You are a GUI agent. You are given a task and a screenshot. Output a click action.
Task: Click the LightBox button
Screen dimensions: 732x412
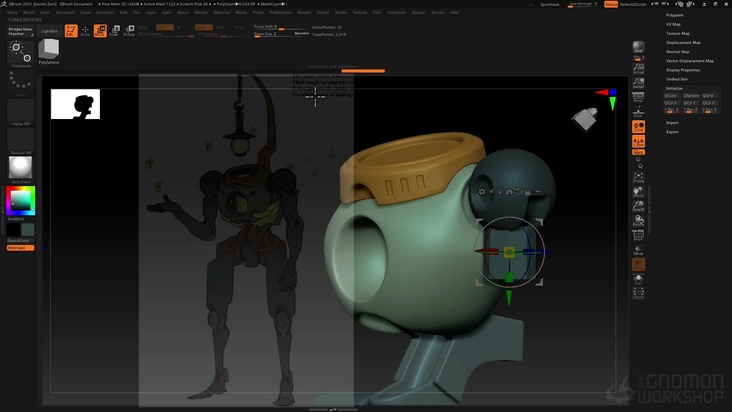pos(48,31)
